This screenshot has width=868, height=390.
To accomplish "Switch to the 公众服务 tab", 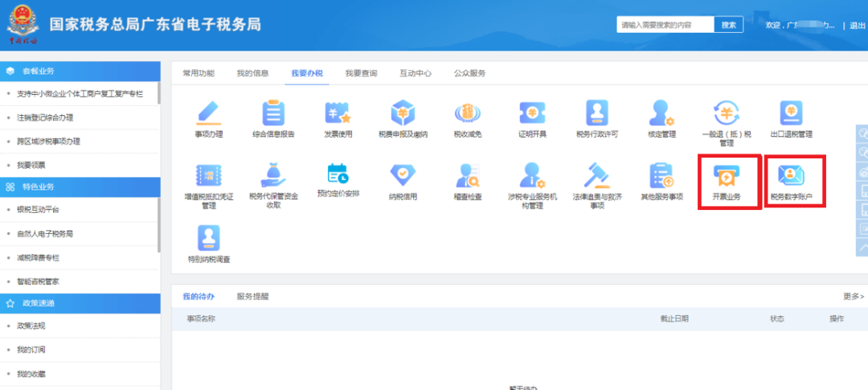I will coord(470,73).
